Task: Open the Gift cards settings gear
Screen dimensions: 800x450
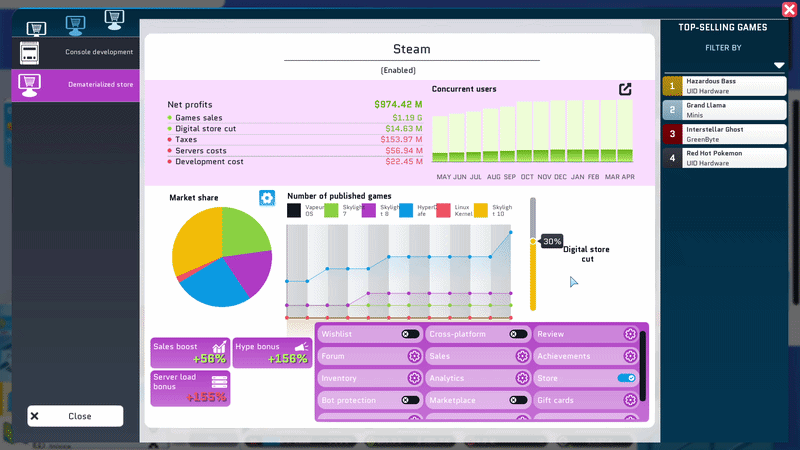Action: tap(630, 400)
